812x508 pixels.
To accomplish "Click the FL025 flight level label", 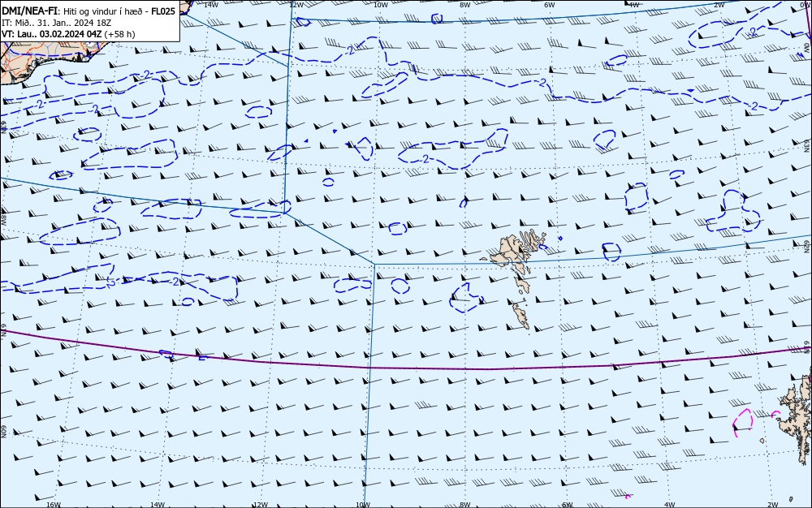I will coord(162,11).
